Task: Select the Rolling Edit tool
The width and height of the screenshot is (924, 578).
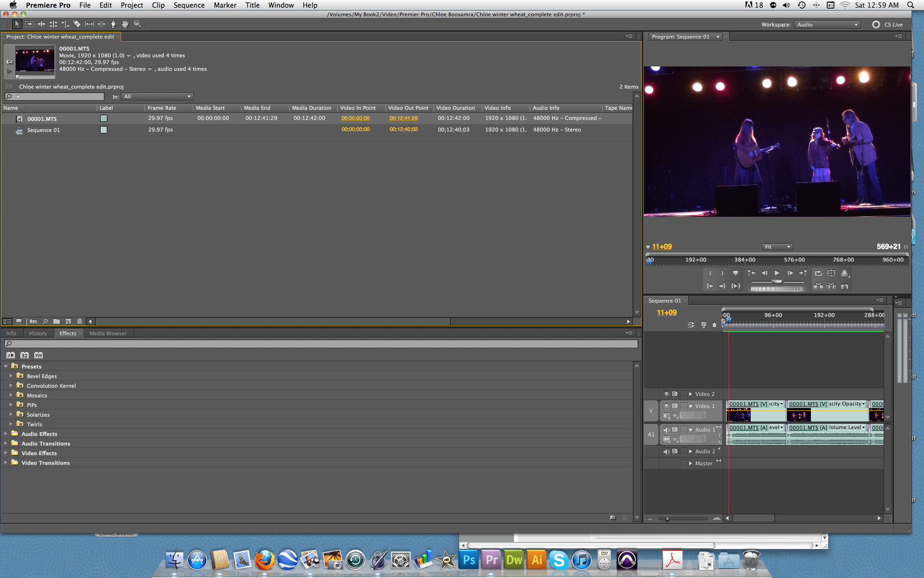Action: tap(53, 24)
